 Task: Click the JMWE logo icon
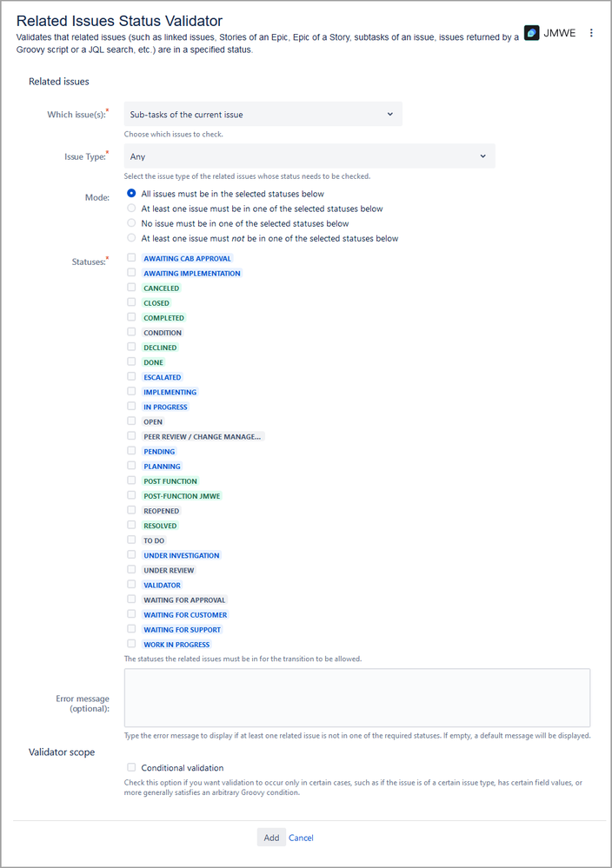coord(533,33)
